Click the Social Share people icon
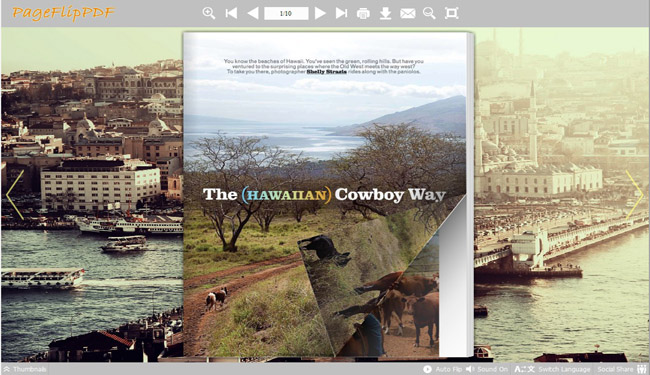This screenshot has width=650, height=375. (x=642, y=369)
